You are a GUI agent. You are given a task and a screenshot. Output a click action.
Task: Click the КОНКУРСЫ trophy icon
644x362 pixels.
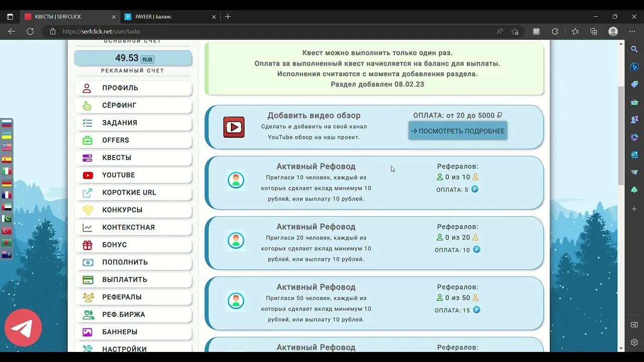88,210
